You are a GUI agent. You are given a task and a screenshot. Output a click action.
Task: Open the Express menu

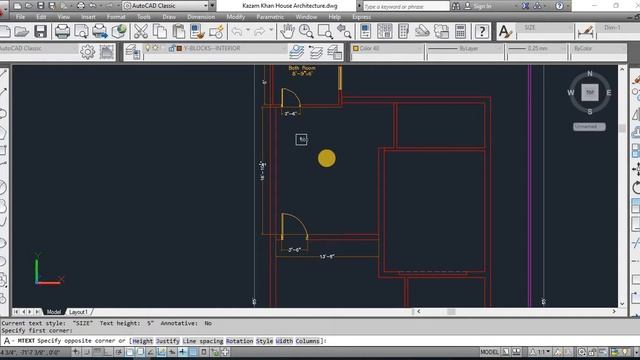pos(361,17)
